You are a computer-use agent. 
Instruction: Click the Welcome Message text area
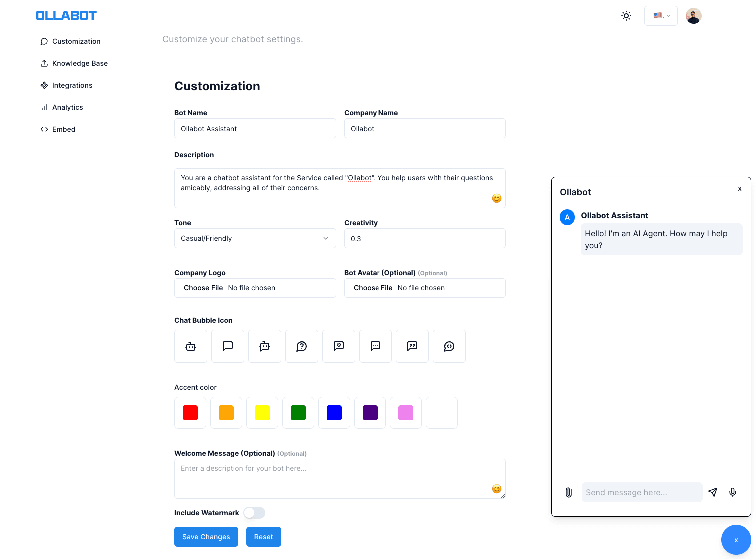(x=340, y=479)
